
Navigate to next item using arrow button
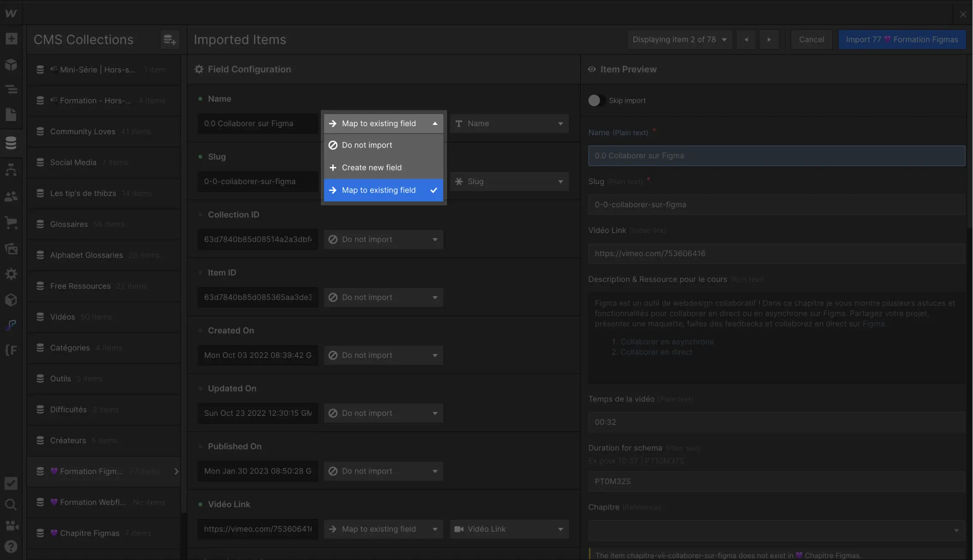769,39
